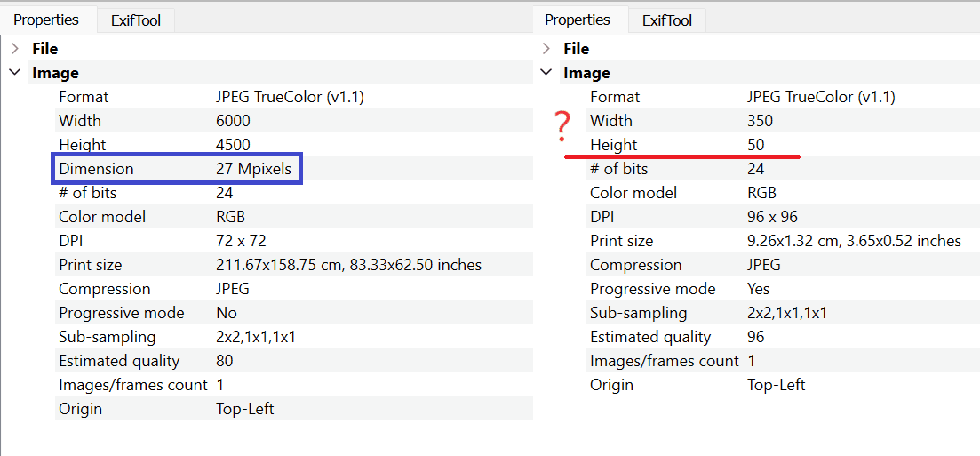Collapse the Image section in right panel
The height and width of the screenshot is (456, 980).
click(546, 73)
